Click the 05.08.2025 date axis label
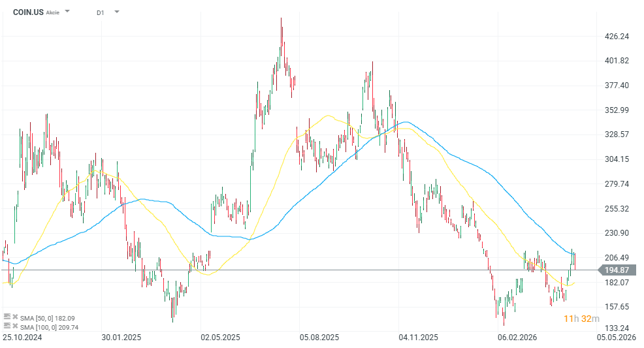 [319, 338]
